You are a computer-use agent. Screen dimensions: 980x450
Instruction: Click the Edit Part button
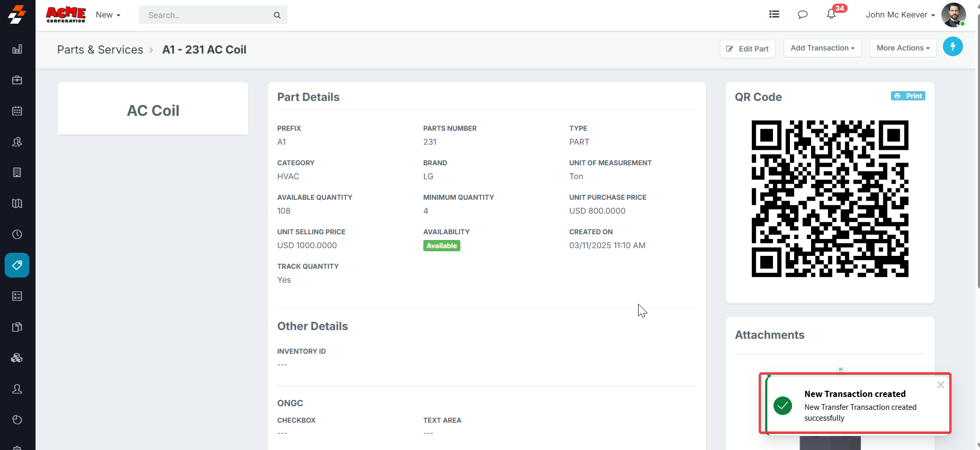[x=747, y=49]
